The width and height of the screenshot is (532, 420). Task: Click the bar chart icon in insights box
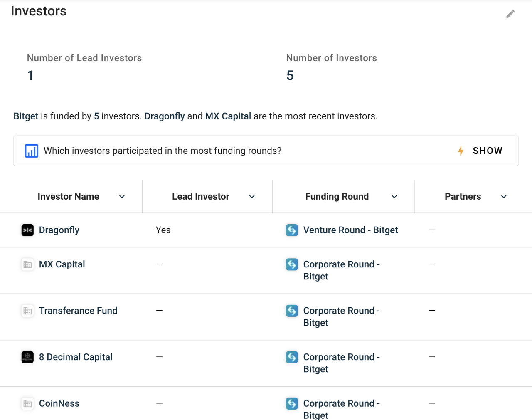point(32,151)
